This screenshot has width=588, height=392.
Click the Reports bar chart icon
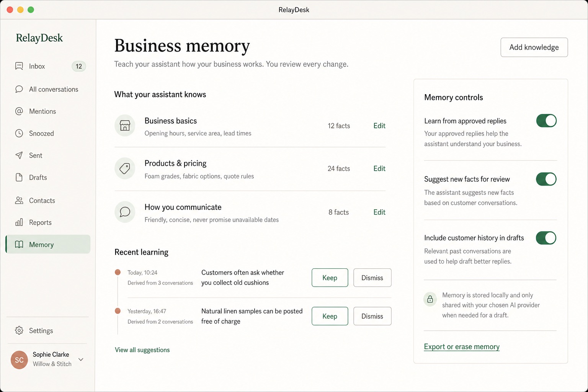click(x=19, y=222)
